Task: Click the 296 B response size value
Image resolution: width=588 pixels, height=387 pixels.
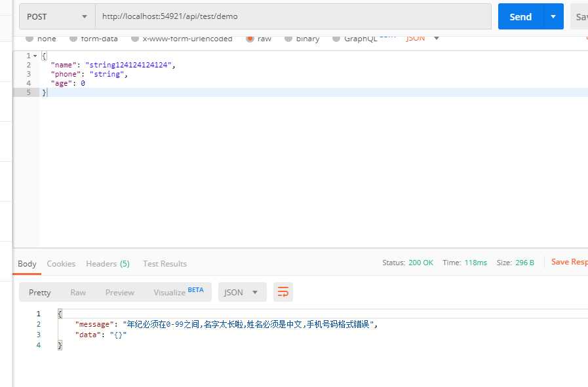Action: tap(524, 263)
